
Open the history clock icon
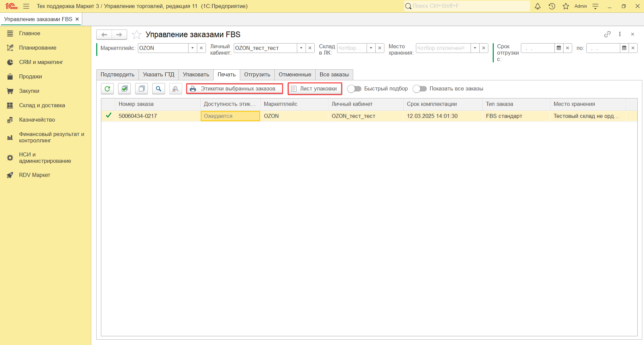click(x=552, y=6)
